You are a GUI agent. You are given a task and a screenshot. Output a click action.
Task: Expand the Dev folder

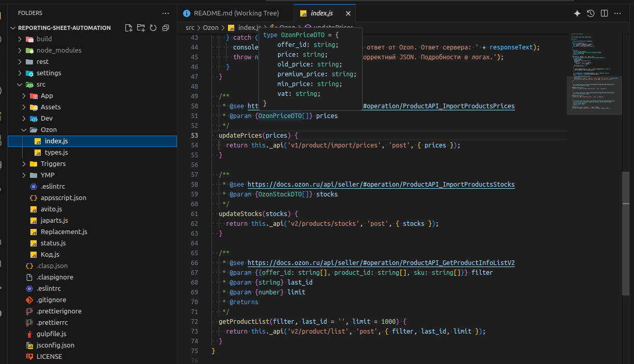(x=24, y=119)
